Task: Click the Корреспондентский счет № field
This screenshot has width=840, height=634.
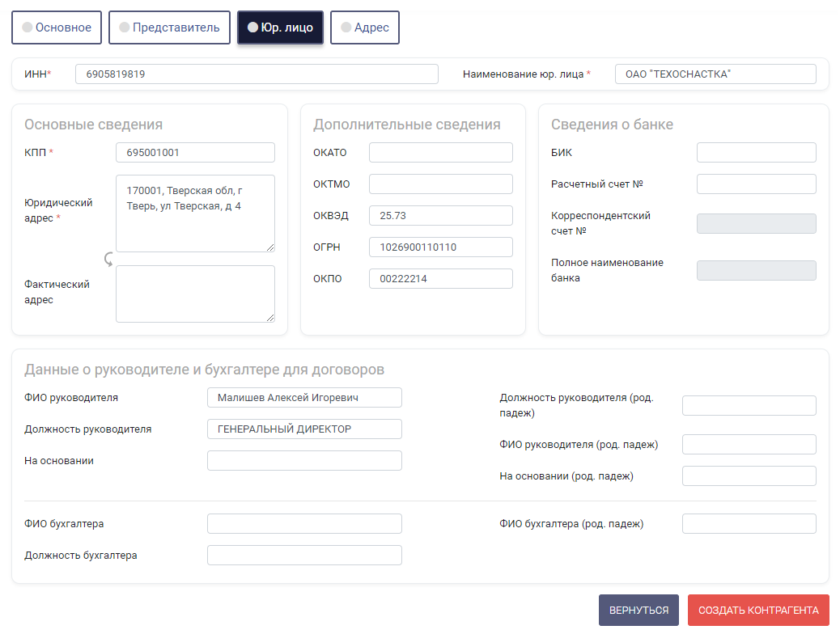Action: [757, 223]
